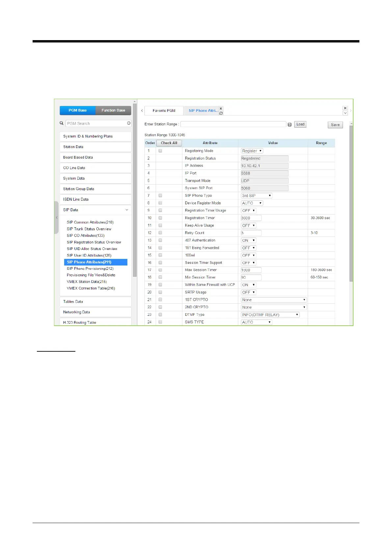Click the Enter Station Range field

tap(233, 124)
